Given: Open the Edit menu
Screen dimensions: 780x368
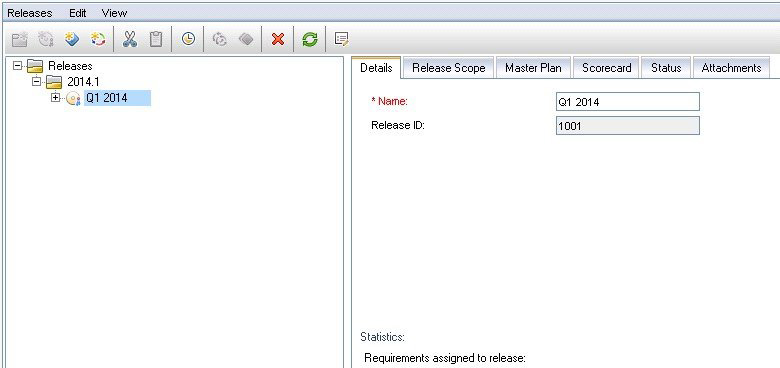Looking at the screenshot, I should click(78, 13).
